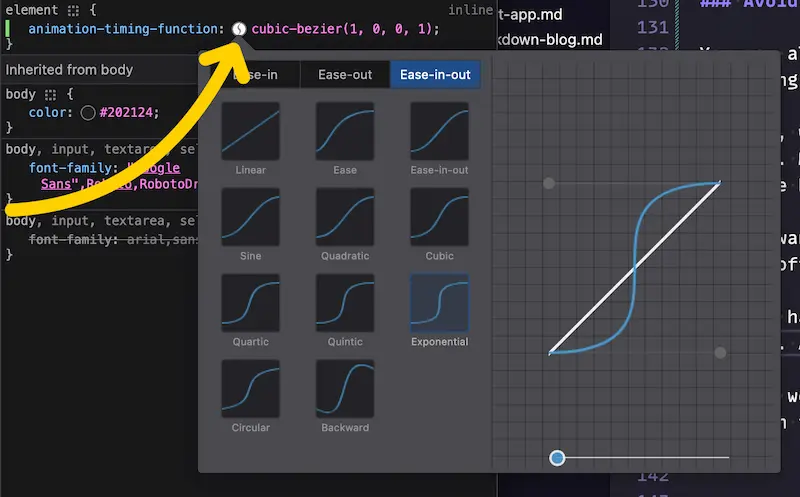Apply the Quartic easing preset
Screen dimensions: 800x497
tap(251, 303)
